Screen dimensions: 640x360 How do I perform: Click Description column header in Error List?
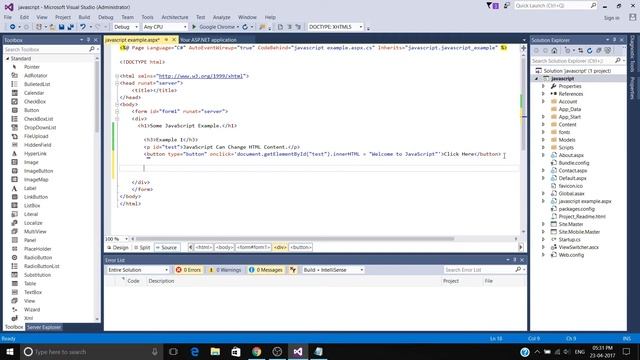click(161, 281)
